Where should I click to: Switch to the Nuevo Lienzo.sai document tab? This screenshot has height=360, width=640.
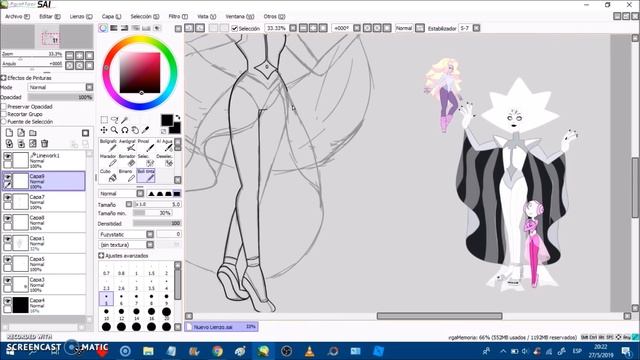click(221, 327)
